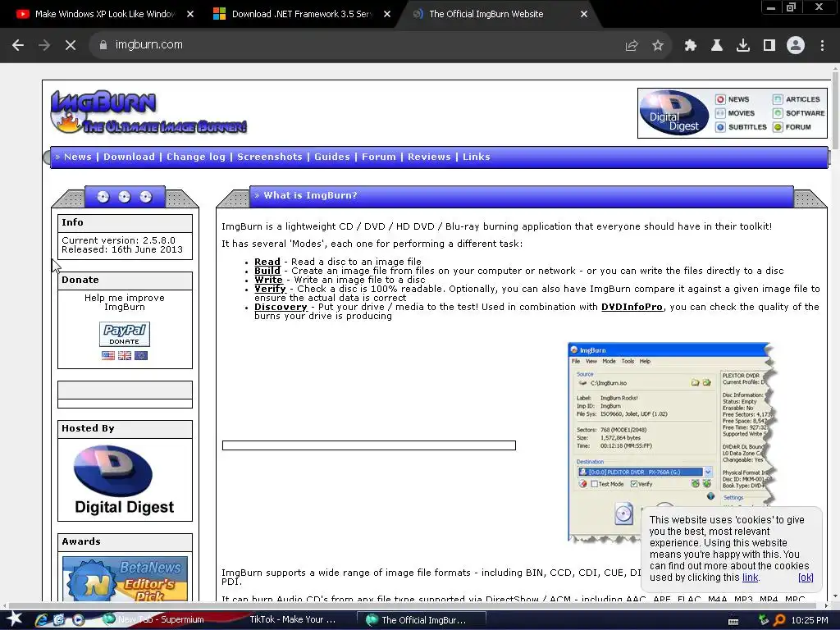Click the share page icon in address bar
This screenshot has height=630, width=840.
point(632,46)
